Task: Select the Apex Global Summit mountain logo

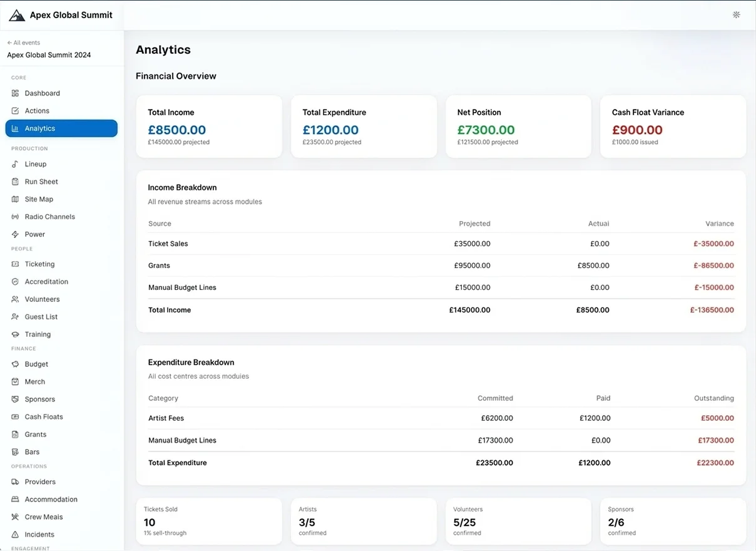Action: point(16,14)
